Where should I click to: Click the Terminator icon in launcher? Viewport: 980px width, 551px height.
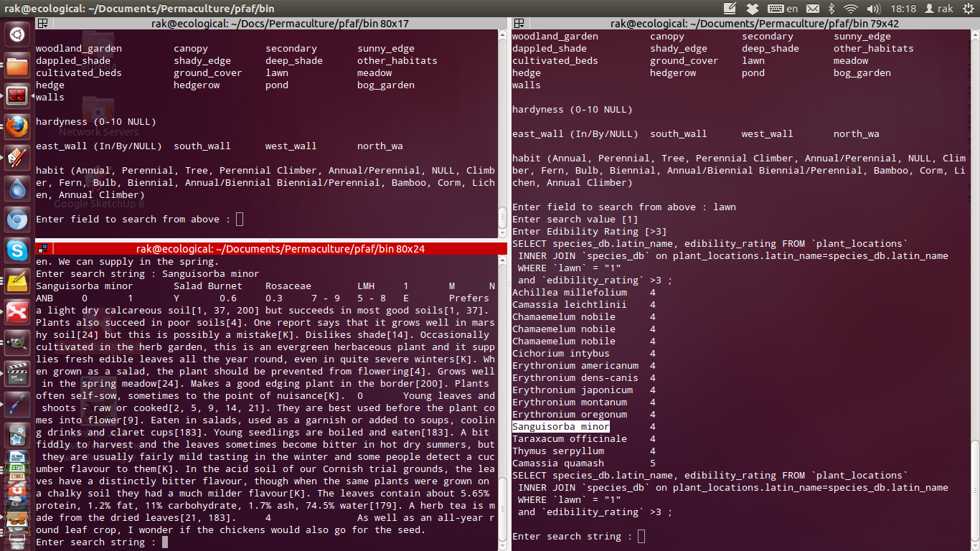click(x=17, y=96)
